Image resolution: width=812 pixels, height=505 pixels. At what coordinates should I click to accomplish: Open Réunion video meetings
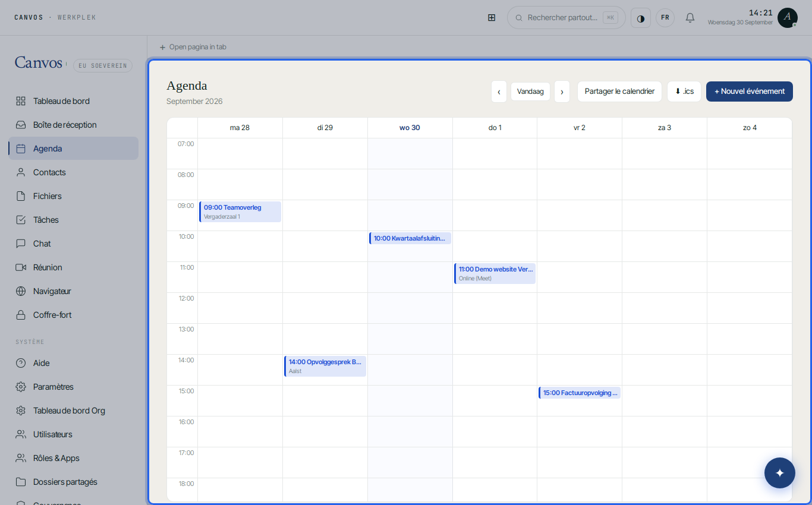click(x=73, y=267)
